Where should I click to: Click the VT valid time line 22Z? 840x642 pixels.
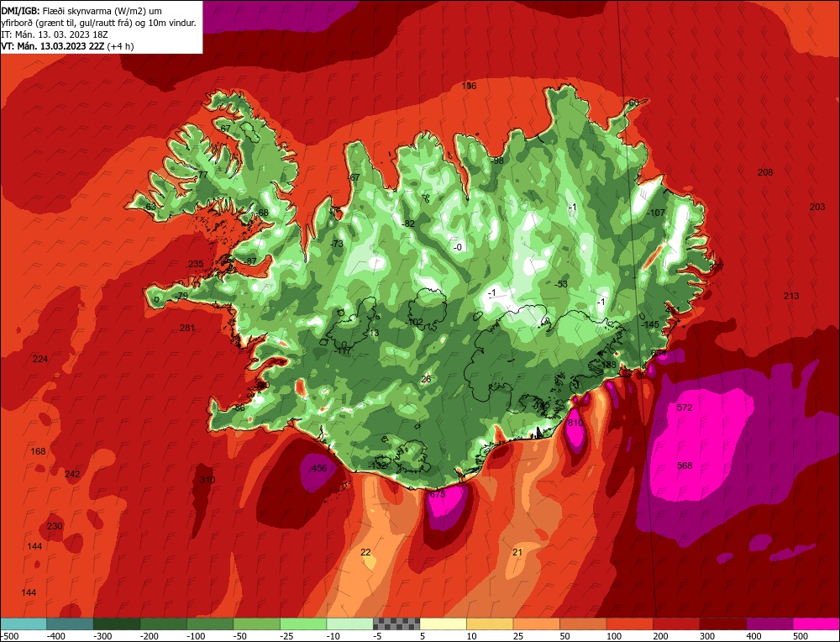pyautogui.click(x=67, y=46)
